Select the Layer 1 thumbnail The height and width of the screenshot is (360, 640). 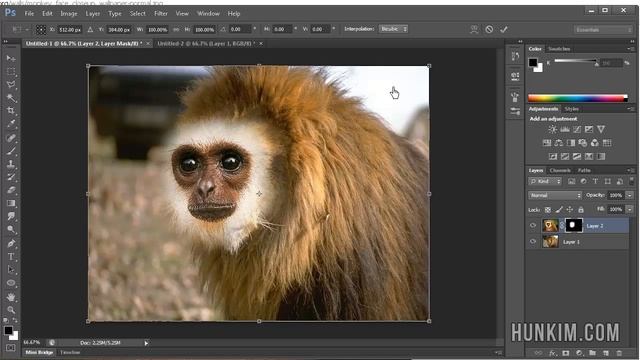[550, 242]
